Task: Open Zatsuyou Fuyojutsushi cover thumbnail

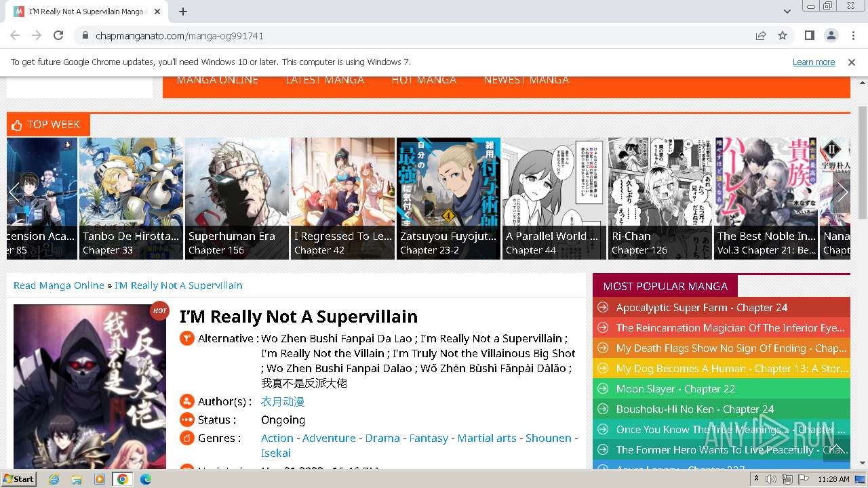Action: (448, 198)
